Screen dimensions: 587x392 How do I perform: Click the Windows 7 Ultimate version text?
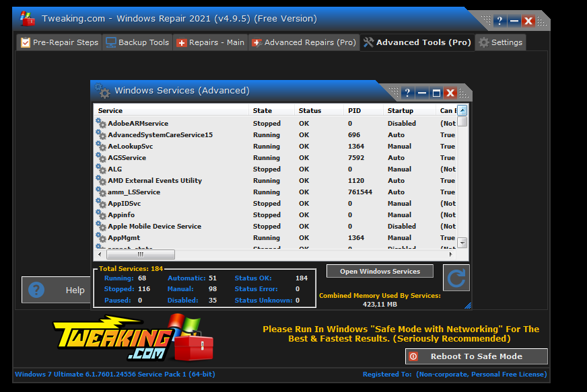tap(115, 374)
